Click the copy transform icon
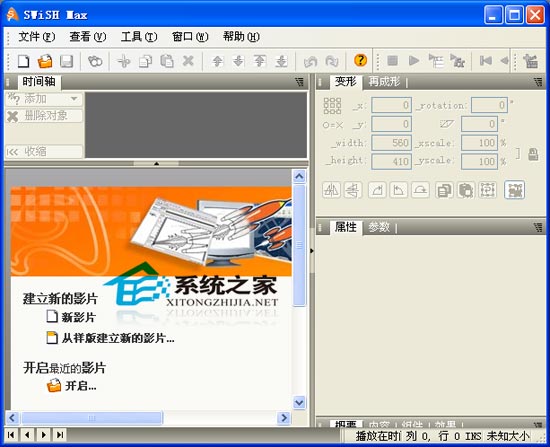The height and width of the screenshot is (447, 550). pos(444,191)
